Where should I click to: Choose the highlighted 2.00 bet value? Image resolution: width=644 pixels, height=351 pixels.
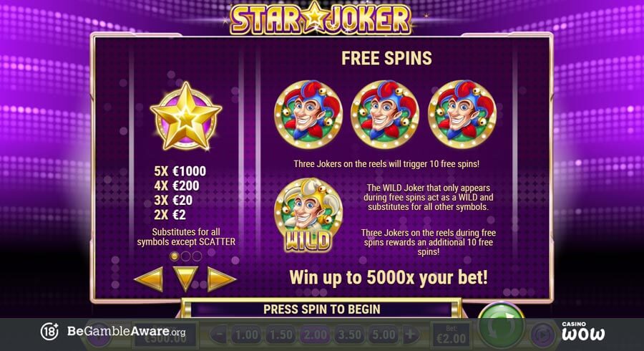tap(315, 335)
